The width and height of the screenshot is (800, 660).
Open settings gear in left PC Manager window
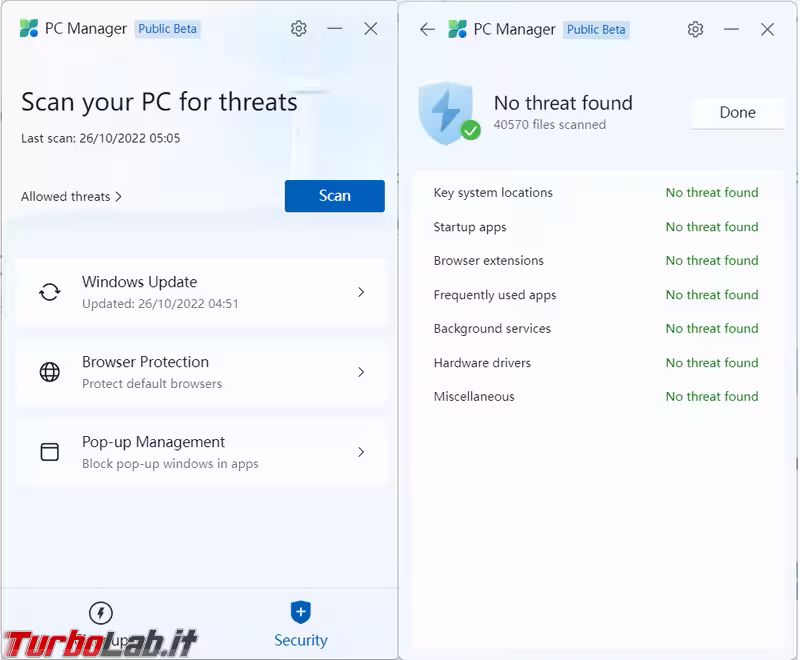click(x=299, y=29)
